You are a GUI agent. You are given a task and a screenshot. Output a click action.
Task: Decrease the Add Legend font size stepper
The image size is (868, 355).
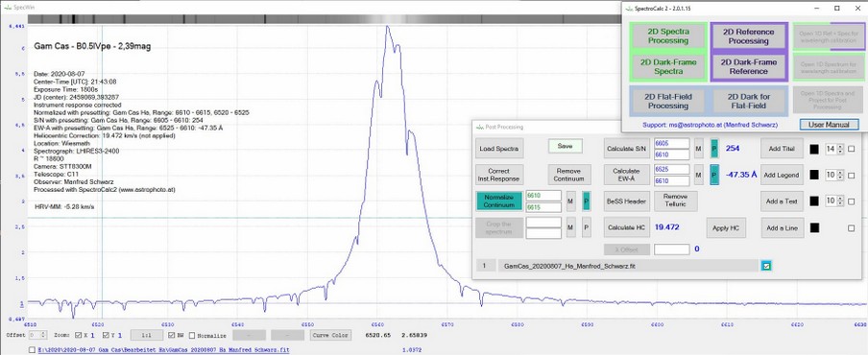pyautogui.click(x=840, y=177)
